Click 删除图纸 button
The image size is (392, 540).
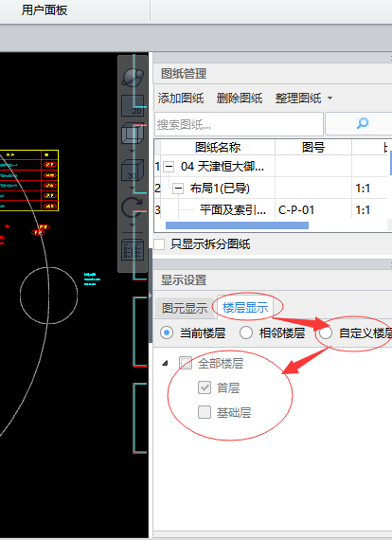(x=240, y=99)
